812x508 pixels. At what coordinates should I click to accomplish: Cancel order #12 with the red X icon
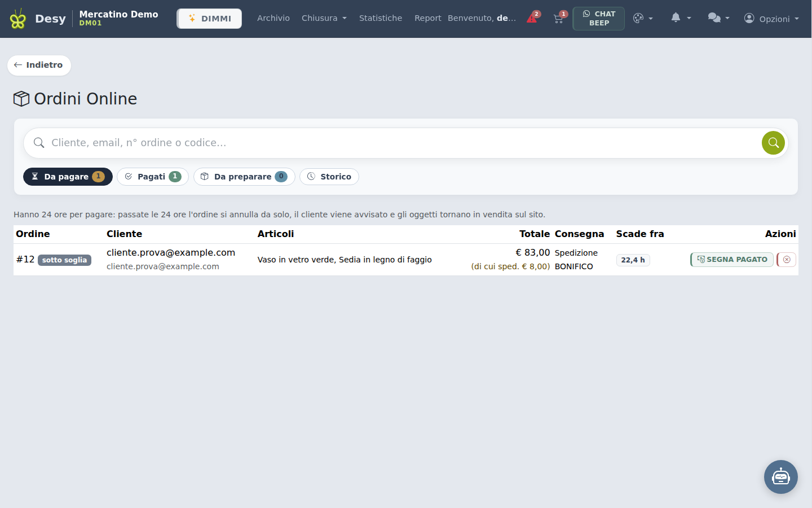click(x=787, y=260)
